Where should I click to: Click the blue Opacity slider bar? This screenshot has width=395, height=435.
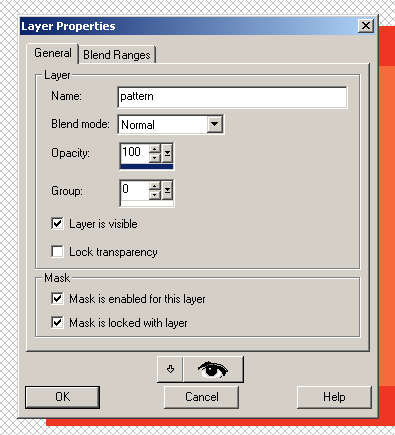(x=147, y=166)
